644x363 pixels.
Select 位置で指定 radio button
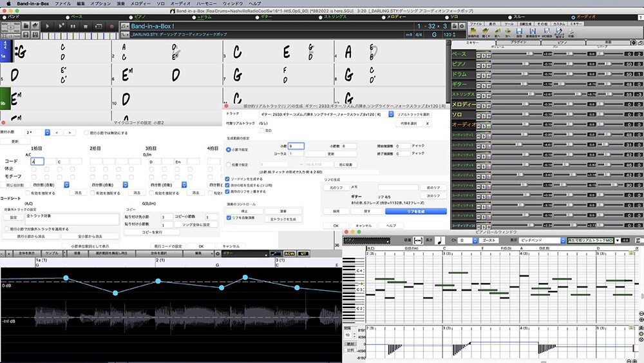229,165
